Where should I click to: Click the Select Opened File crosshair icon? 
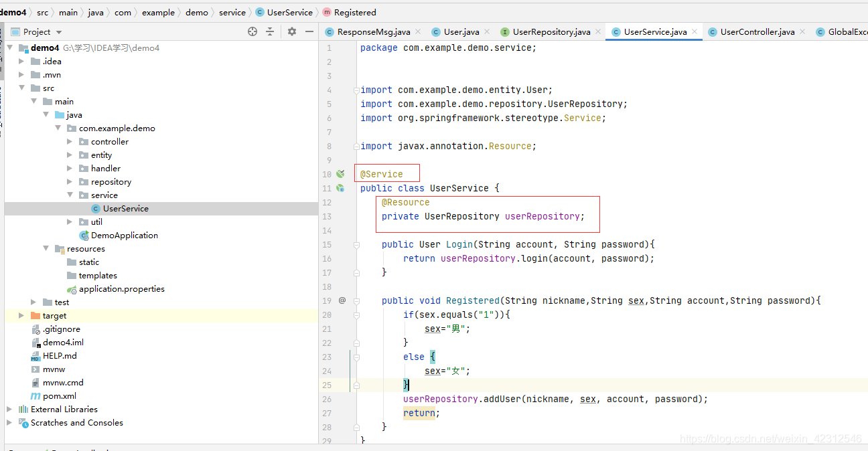click(251, 31)
